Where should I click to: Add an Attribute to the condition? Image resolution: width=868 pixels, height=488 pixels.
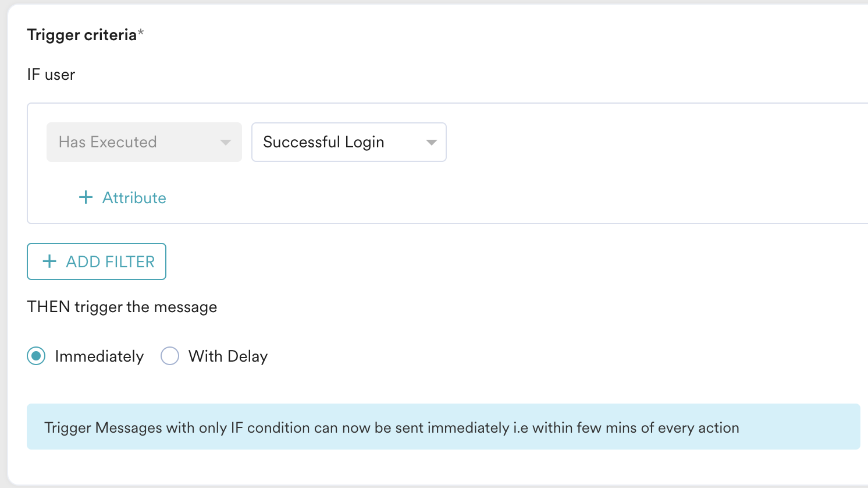tap(134, 198)
